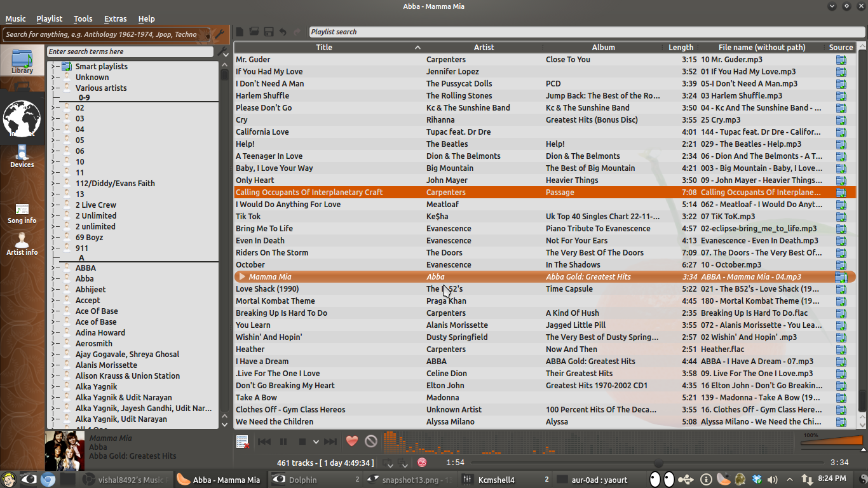Sort by File name column header
868x488 pixels.
762,48
